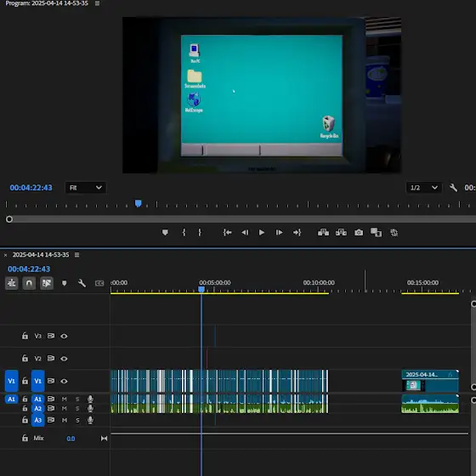The width and height of the screenshot is (476, 476).
Task: Click the Program monitor timecode 00:04:22:43
Action: click(x=31, y=188)
